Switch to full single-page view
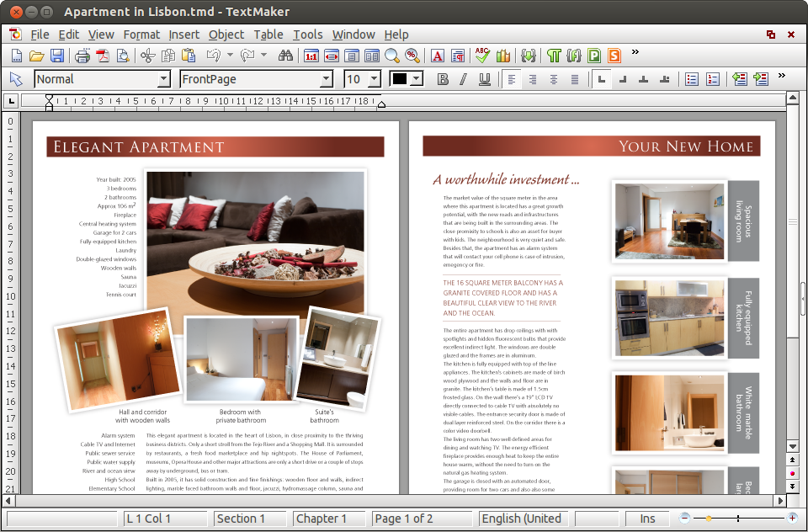 click(x=352, y=56)
